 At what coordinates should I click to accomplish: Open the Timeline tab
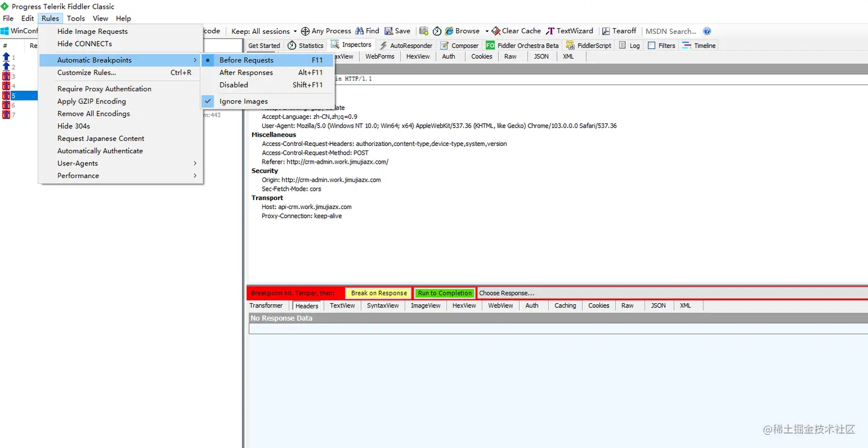tap(699, 45)
